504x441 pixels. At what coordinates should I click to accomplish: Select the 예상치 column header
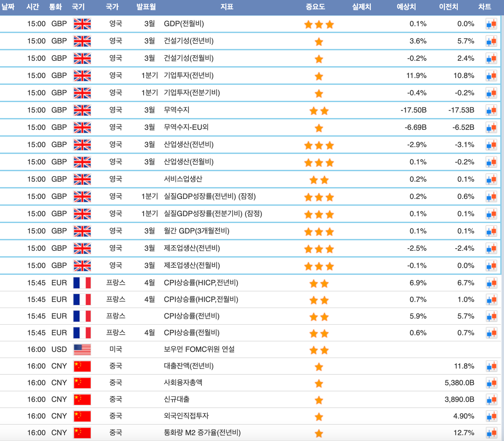tap(406, 7)
